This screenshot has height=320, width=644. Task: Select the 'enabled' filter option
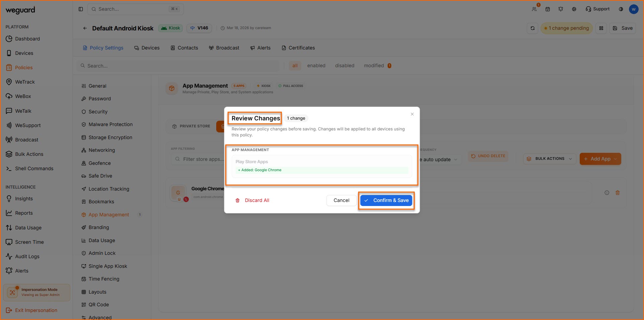tap(316, 66)
